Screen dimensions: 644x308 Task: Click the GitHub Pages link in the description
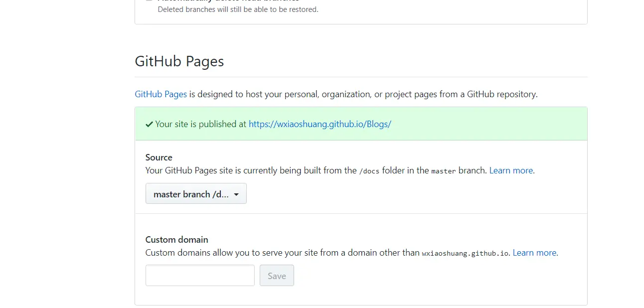[x=161, y=94]
